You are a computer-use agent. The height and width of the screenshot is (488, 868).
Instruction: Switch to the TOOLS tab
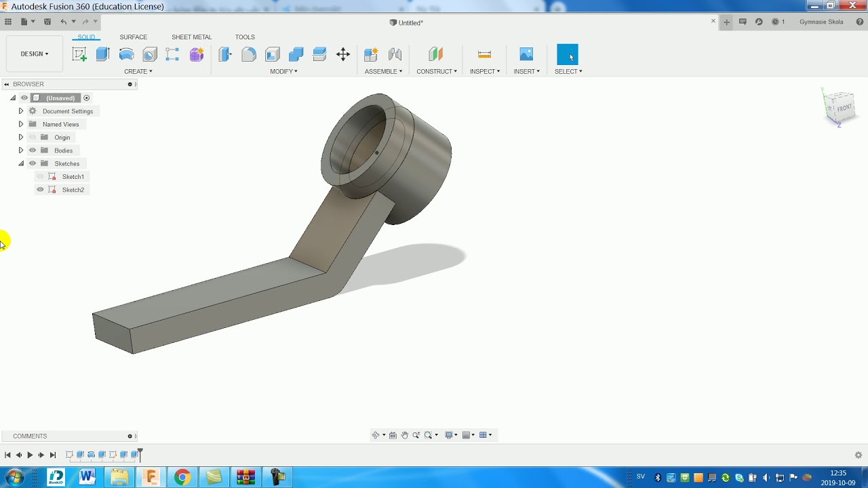coord(245,37)
